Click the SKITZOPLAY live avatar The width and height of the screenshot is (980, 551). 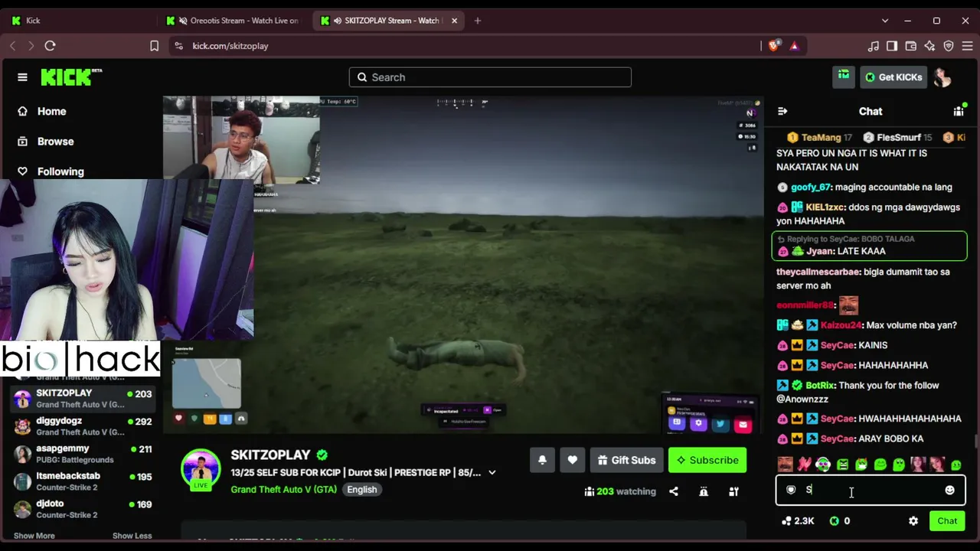click(x=201, y=469)
